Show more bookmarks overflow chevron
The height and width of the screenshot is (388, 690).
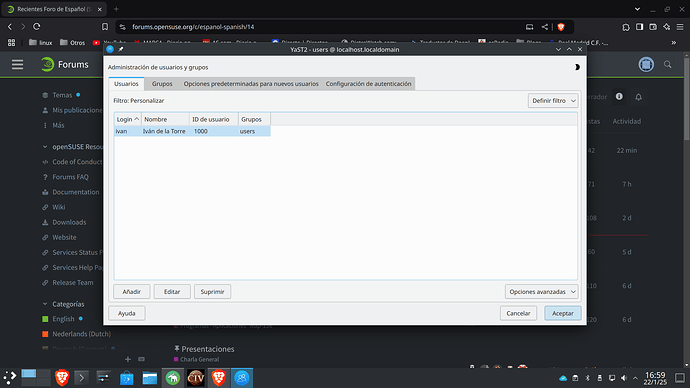point(673,43)
